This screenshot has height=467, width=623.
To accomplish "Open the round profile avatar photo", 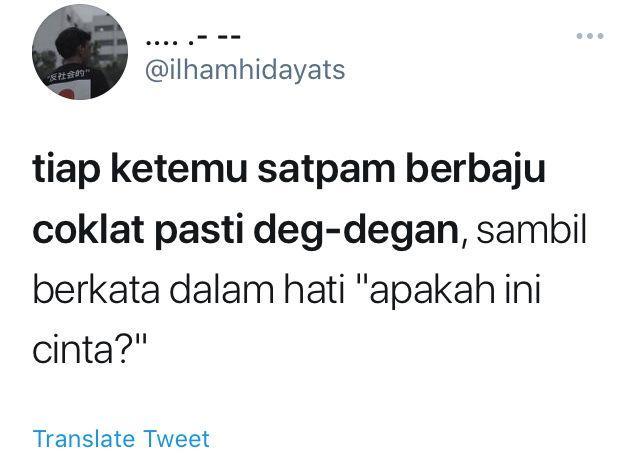I will tap(80, 52).
